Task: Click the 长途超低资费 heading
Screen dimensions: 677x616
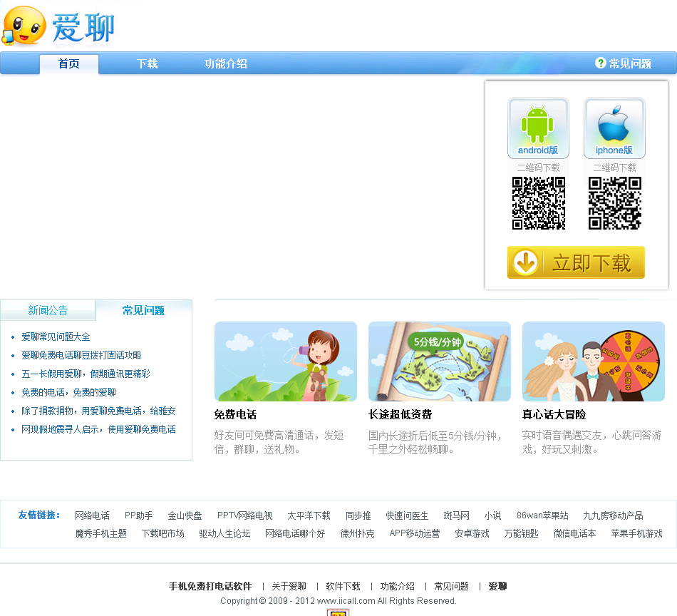Action: click(400, 415)
